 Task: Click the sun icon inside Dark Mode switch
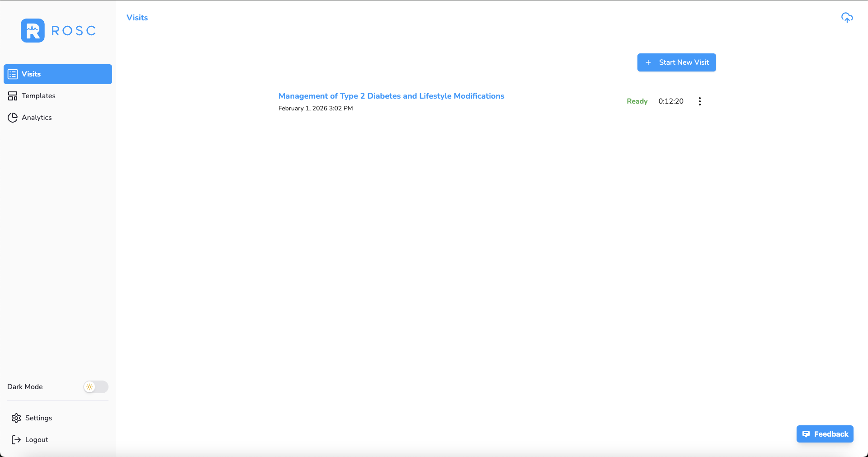point(90,387)
